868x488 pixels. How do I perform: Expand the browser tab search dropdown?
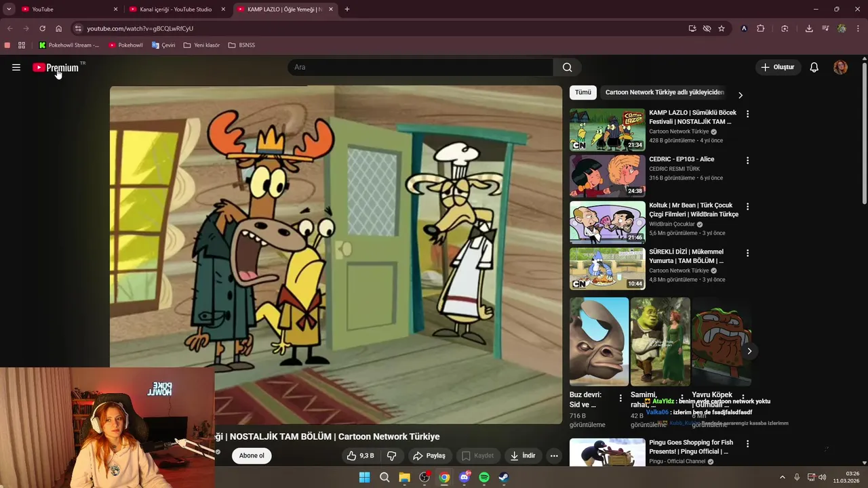pyautogui.click(x=9, y=9)
